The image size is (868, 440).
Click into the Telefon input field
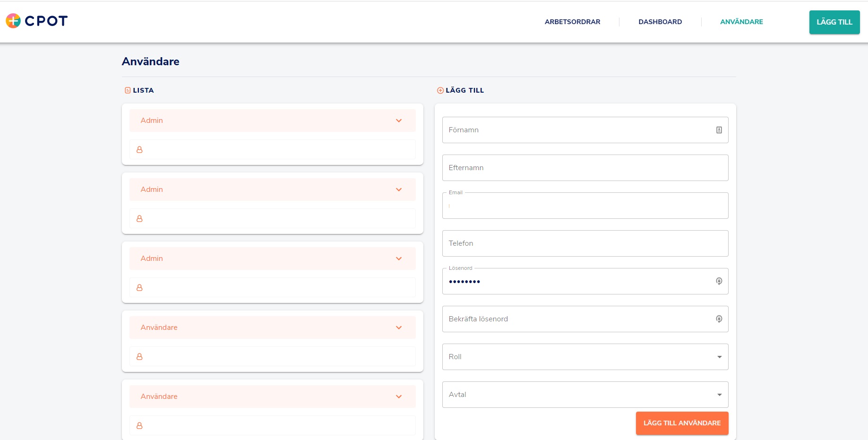[x=584, y=243]
